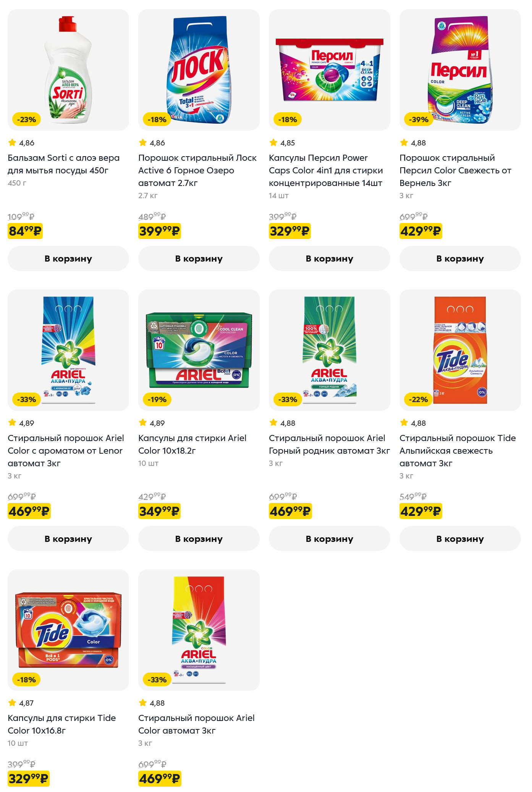Click the star icon beside Ariel Горный родник rating

click(x=273, y=423)
